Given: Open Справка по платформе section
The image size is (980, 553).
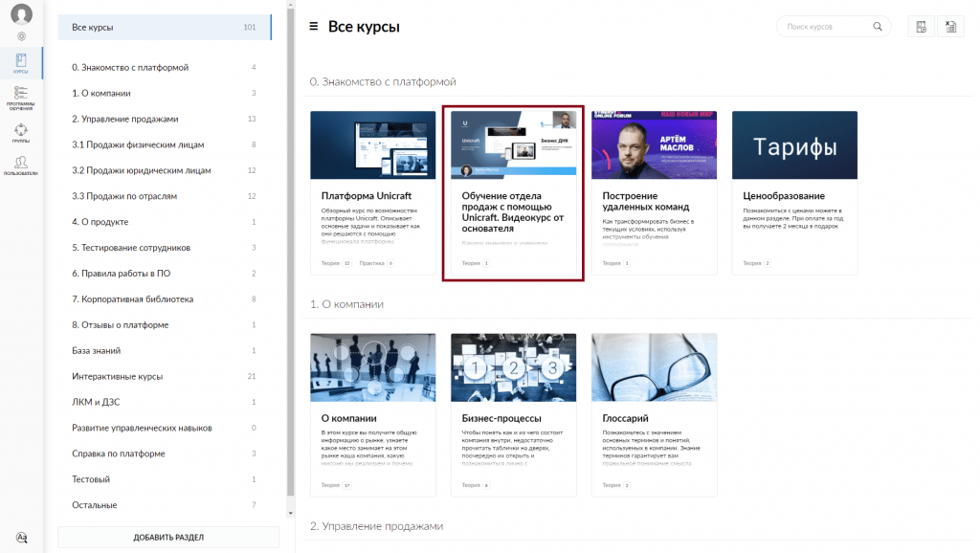Looking at the screenshot, I should click(x=165, y=453).
